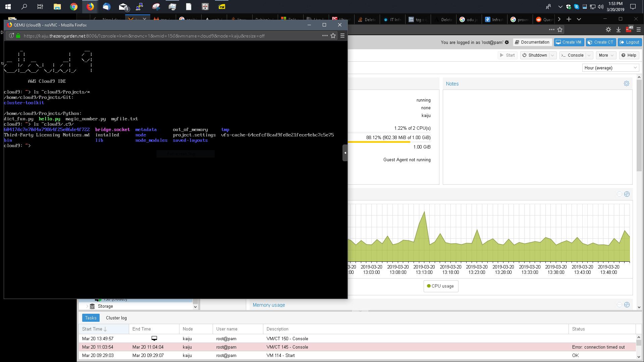Open the red extension icon with badge 40
The image size is (644, 362).
[629, 29]
